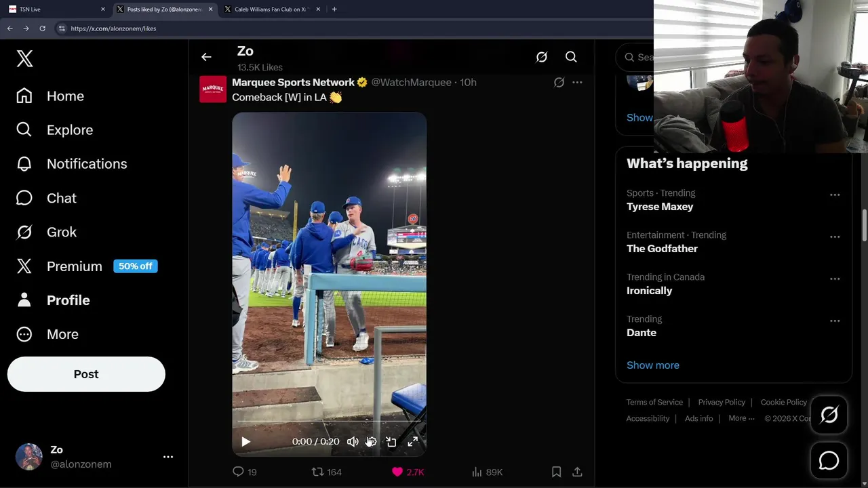Click the X logo in sidebar
The height and width of the screenshot is (488, 868).
25,58
